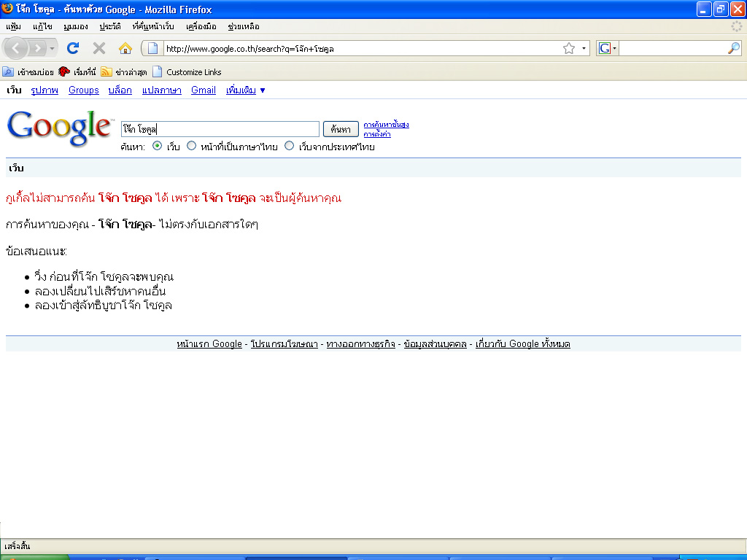This screenshot has height=560, width=747.
Task: Open the เครื่องมือ menu
Action: point(201,27)
